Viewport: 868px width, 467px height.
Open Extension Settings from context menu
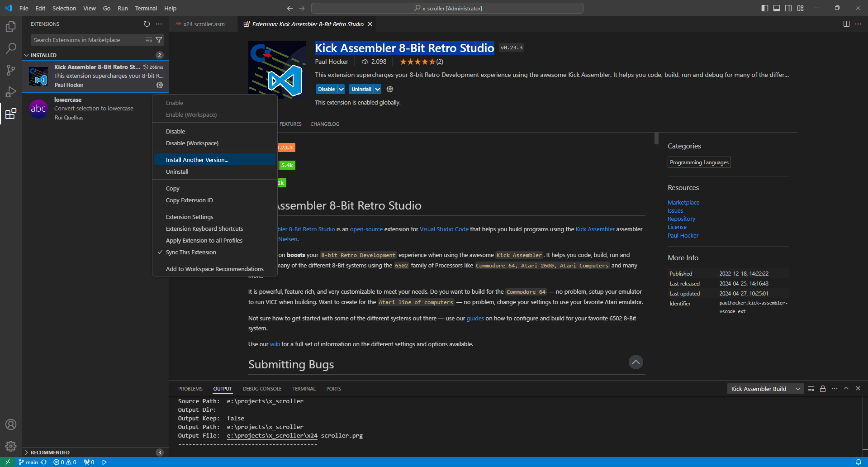click(214, 217)
